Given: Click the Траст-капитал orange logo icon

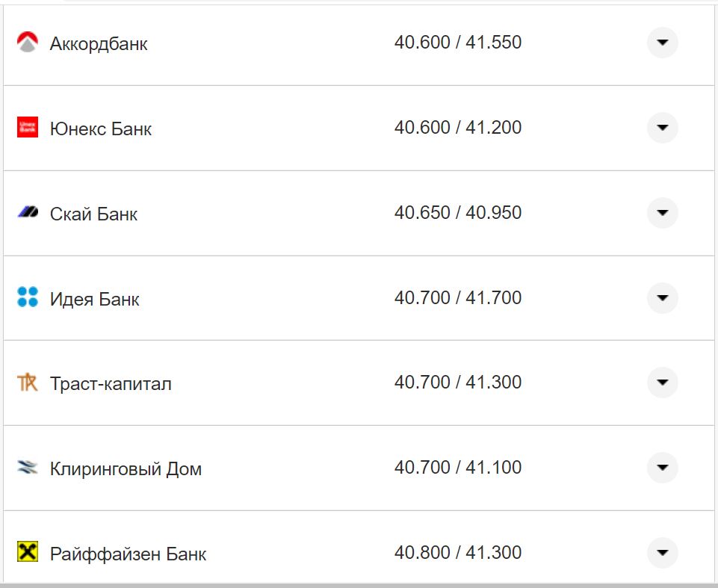Looking at the screenshot, I should pos(28,383).
